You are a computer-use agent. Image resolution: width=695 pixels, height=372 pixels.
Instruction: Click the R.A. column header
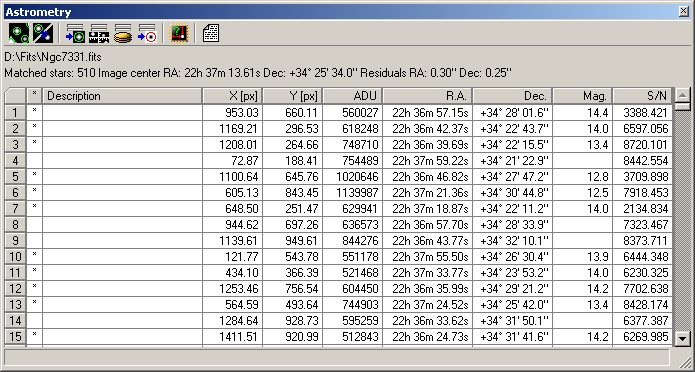(x=428, y=96)
